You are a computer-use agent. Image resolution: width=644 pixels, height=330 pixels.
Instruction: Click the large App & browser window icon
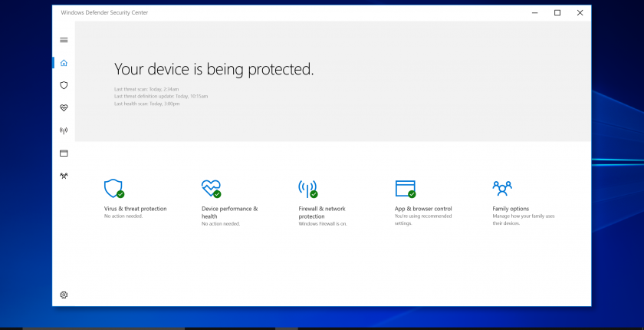pos(406,189)
